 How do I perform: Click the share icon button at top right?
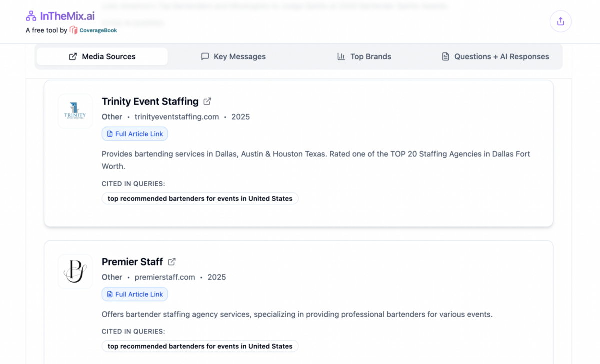560,21
